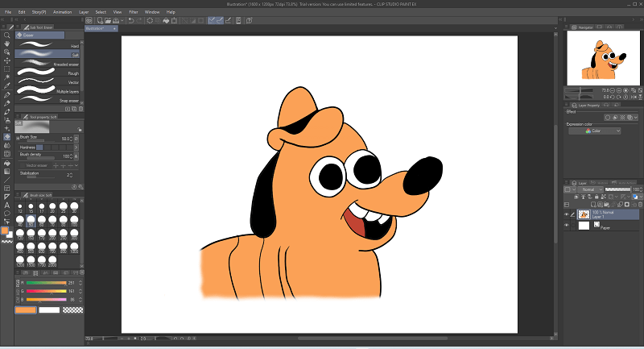
Task: Open the save dropdown arrow in command bar
Action: pos(122,21)
